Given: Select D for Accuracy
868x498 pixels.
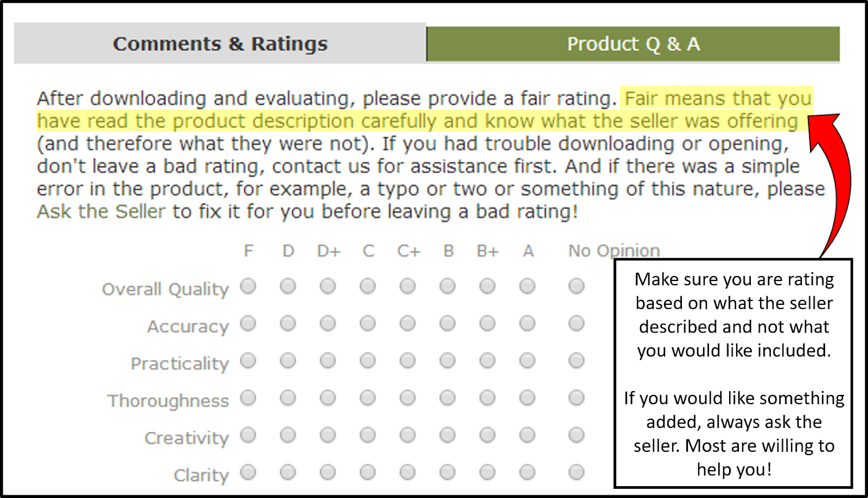Looking at the screenshot, I should pos(288,323).
